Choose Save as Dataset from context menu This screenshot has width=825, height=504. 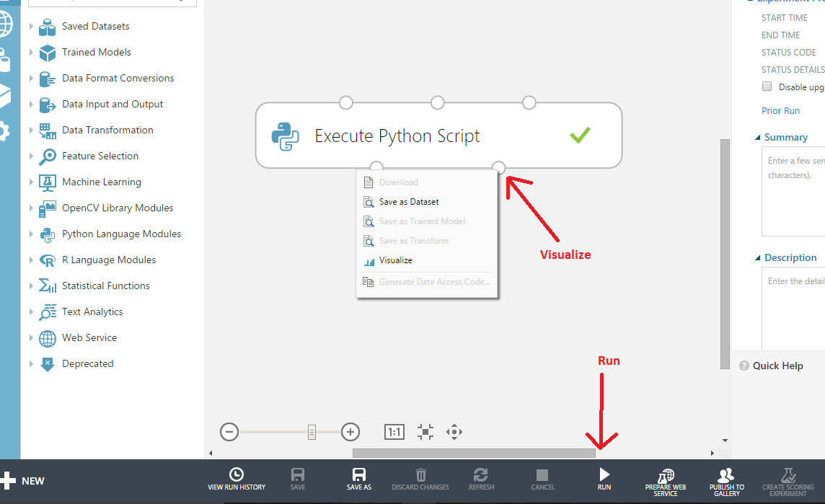coord(427,202)
